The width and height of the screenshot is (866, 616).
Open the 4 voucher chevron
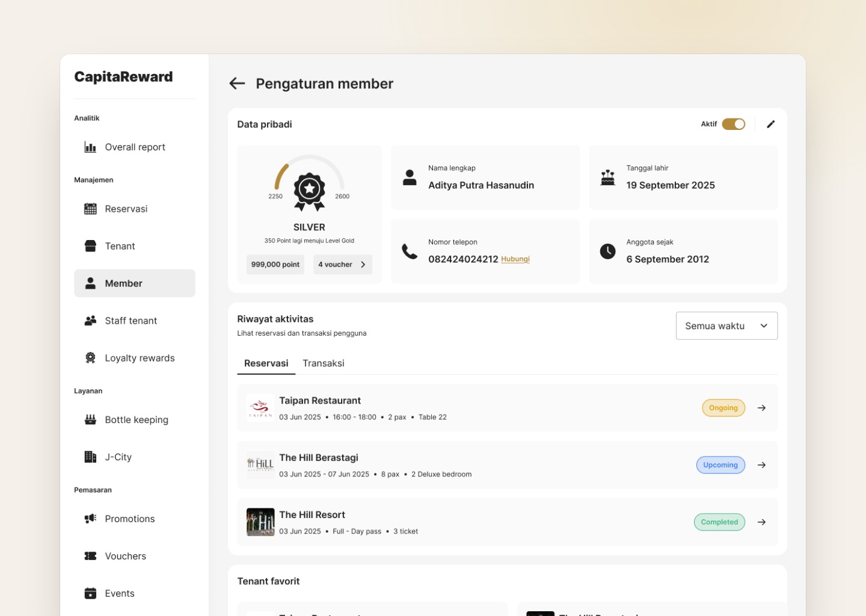coord(363,265)
